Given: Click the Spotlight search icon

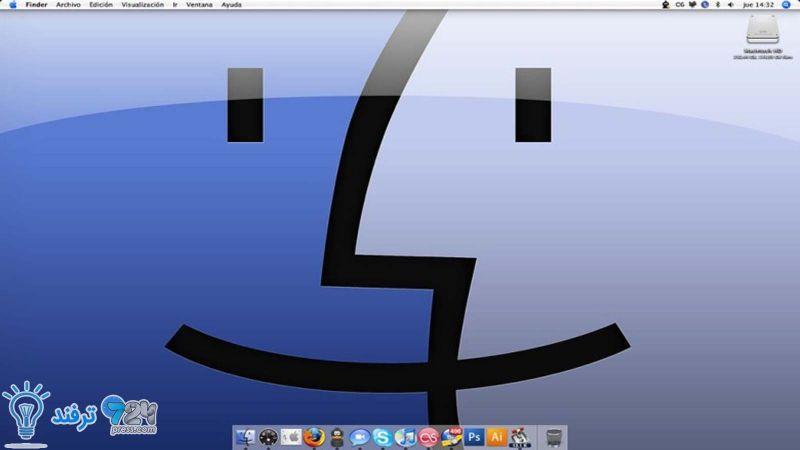Looking at the screenshot, I should click(786, 5).
